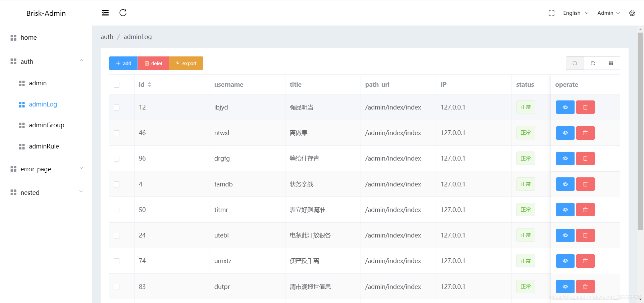Check the row with id 4
This screenshot has height=303, width=644.
coord(117,184)
